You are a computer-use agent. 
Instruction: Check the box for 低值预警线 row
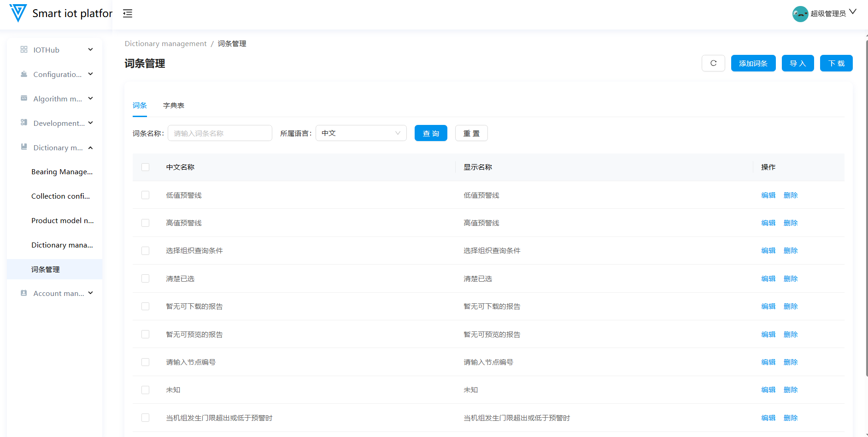(145, 195)
